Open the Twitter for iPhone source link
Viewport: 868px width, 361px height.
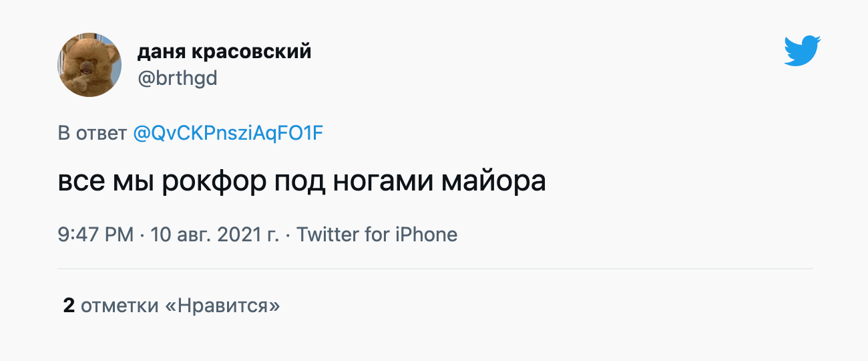pyautogui.click(x=377, y=235)
